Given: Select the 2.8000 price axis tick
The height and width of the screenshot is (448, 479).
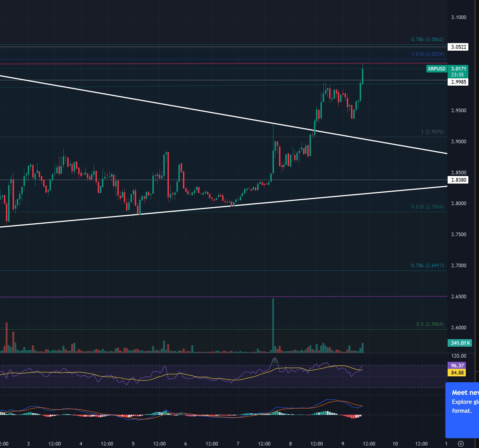Looking at the screenshot, I should pyautogui.click(x=459, y=203).
